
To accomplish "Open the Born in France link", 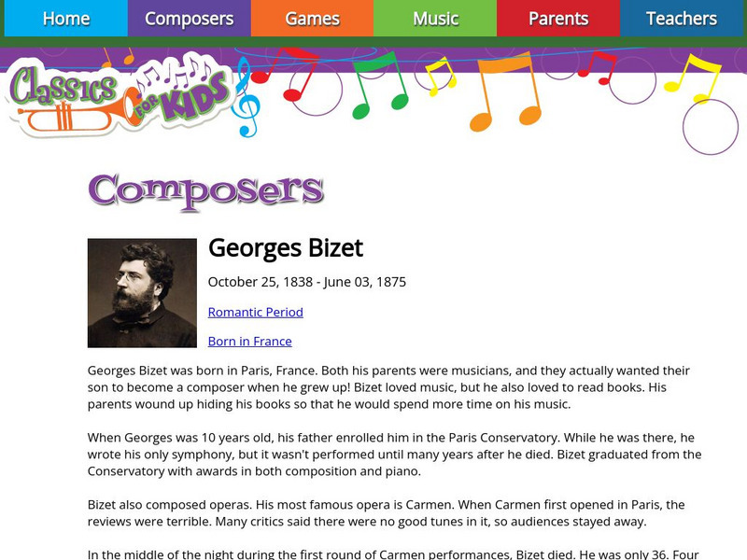I will pyautogui.click(x=249, y=341).
